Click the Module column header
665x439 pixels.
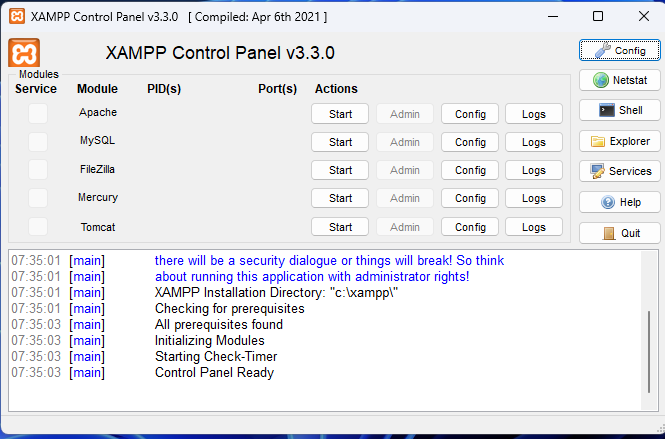coord(97,89)
